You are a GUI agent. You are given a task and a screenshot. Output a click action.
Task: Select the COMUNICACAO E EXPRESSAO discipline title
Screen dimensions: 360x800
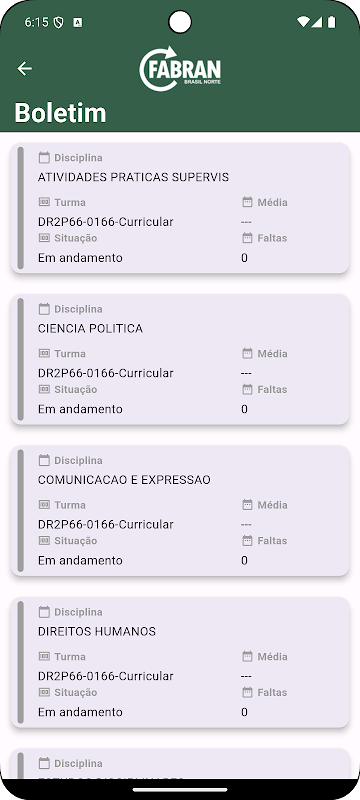[124, 480]
